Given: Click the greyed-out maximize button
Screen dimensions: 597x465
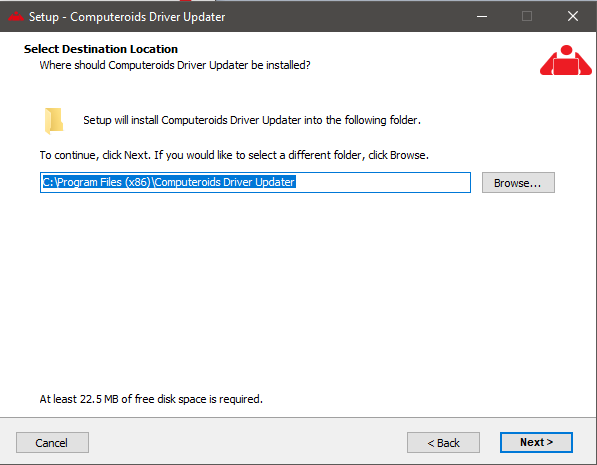Looking at the screenshot, I should tap(527, 16).
